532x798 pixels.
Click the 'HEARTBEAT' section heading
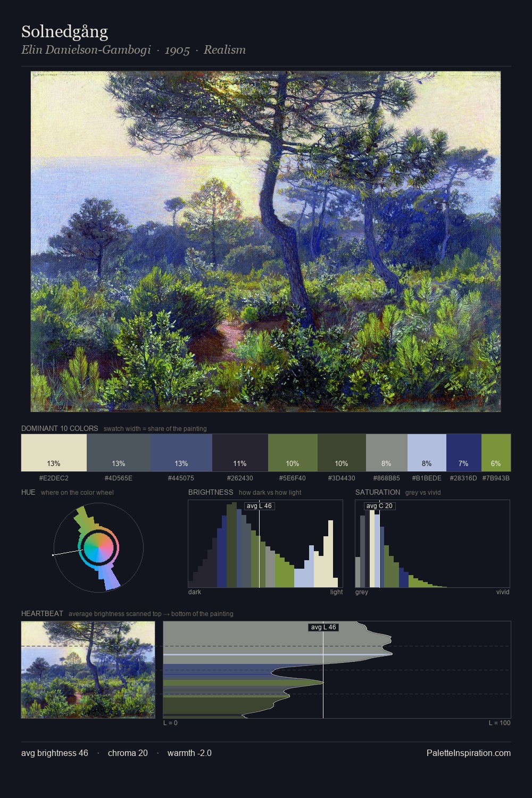pyautogui.click(x=42, y=613)
